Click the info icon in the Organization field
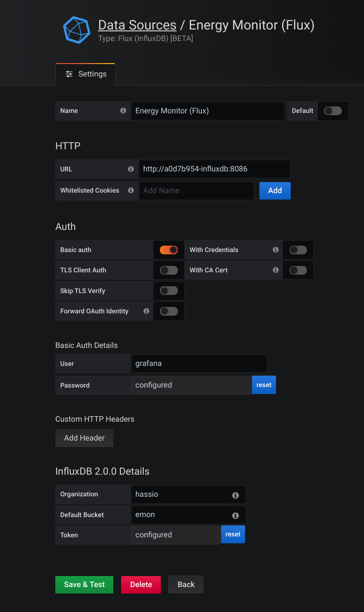364x612 pixels. pos(235,495)
